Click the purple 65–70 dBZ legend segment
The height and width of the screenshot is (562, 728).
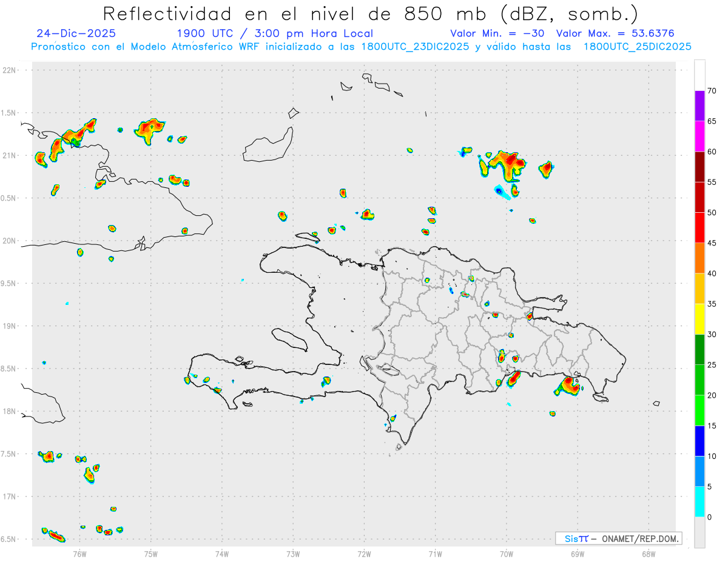(x=699, y=106)
